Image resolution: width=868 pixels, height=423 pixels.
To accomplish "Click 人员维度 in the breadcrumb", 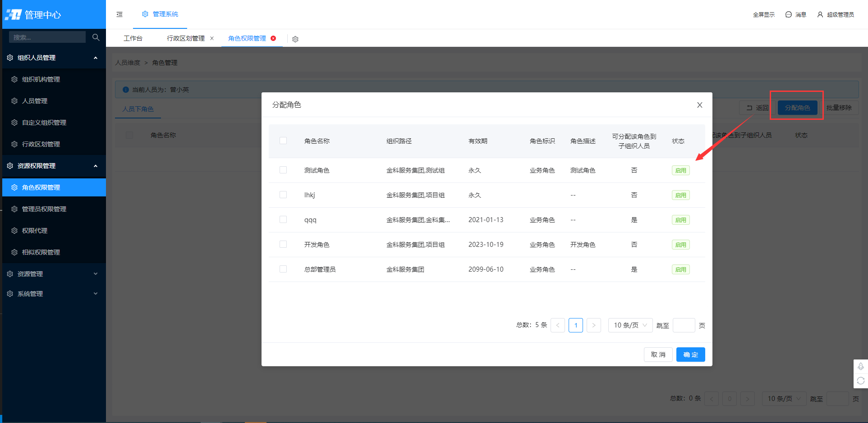I will point(128,63).
